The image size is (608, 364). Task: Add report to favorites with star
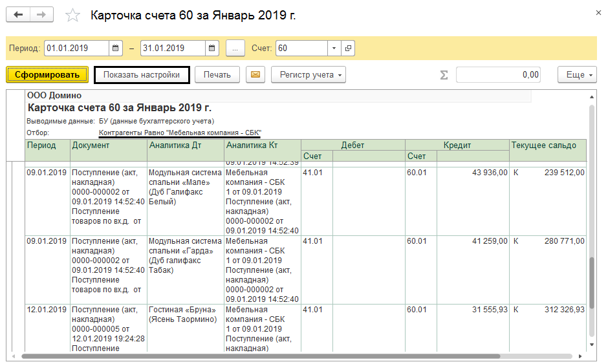coord(74,15)
